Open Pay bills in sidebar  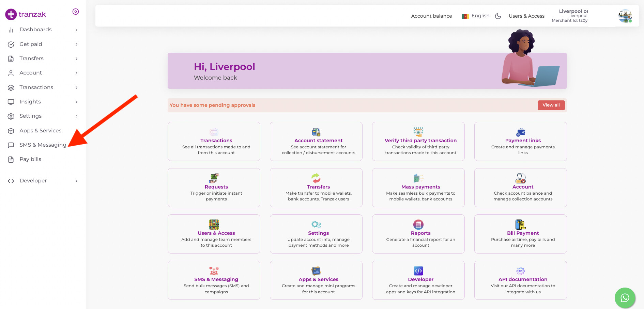tap(30, 159)
